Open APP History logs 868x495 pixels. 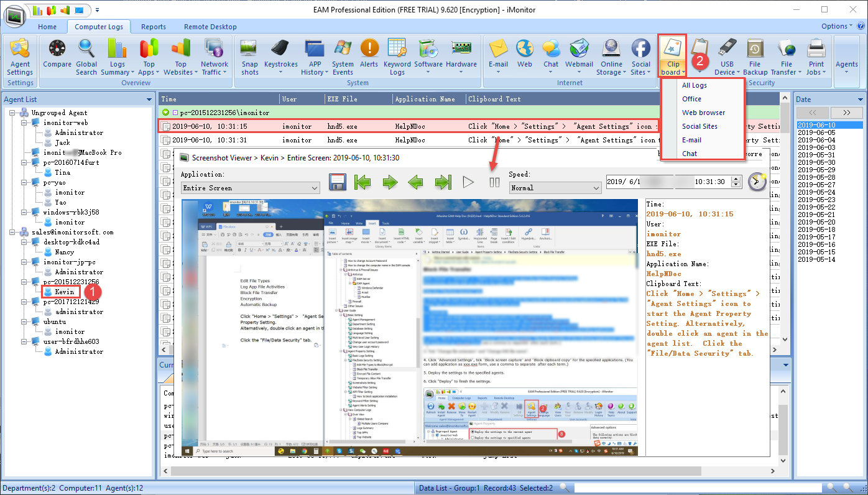(x=313, y=57)
